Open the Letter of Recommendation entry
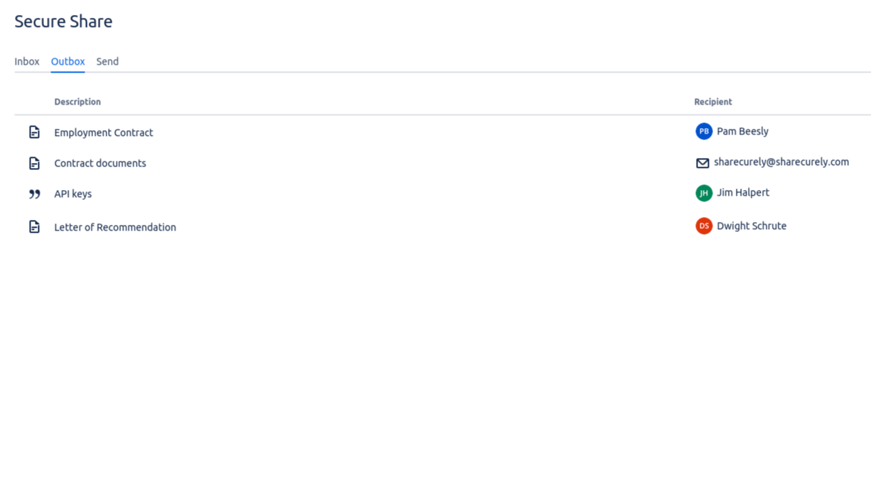 click(x=115, y=227)
